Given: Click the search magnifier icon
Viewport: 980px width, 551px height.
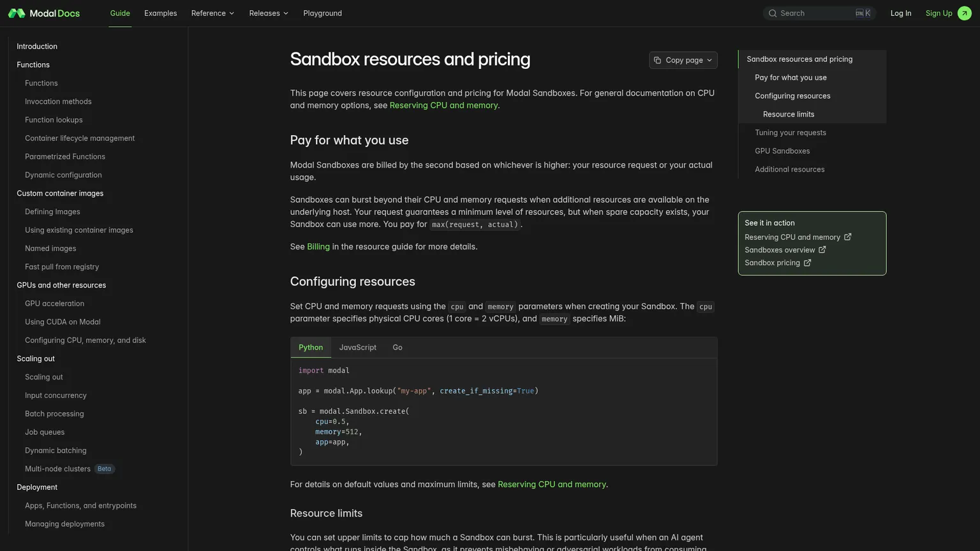Looking at the screenshot, I should pyautogui.click(x=773, y=13).
